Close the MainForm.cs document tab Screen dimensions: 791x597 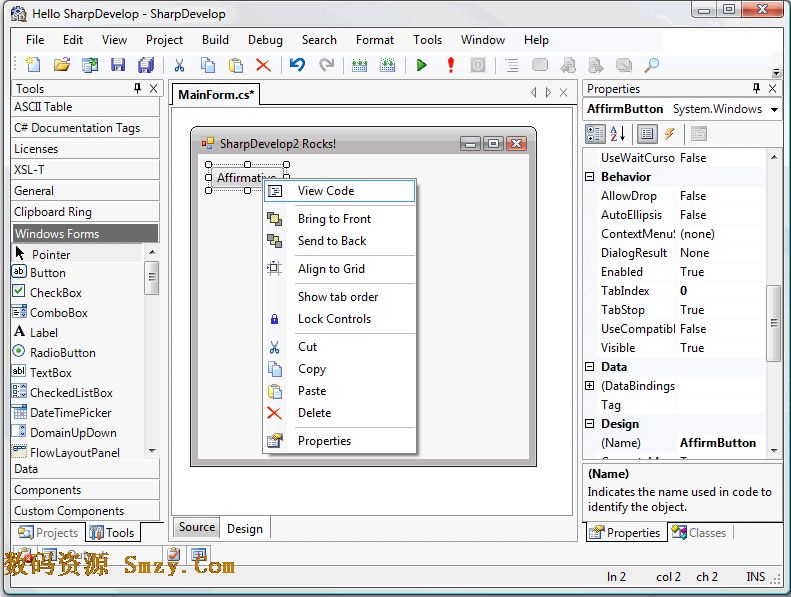pyautogui.click(x=563, y=93)
